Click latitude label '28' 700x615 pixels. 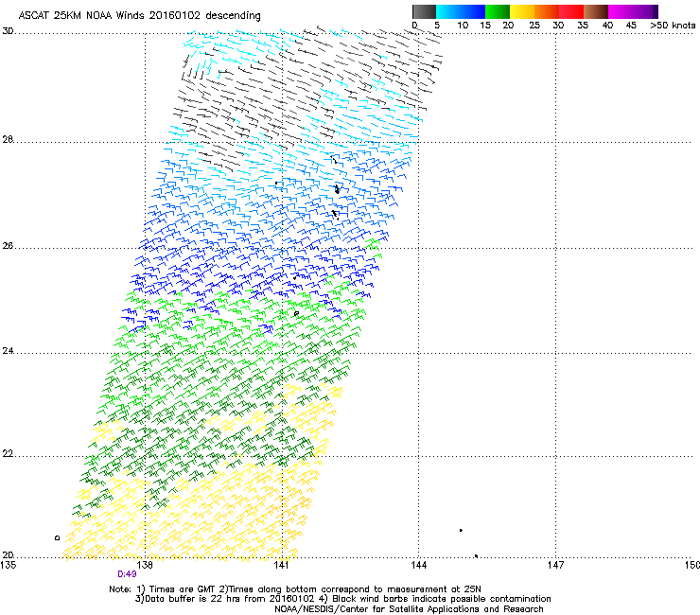(x=8, y=139)
